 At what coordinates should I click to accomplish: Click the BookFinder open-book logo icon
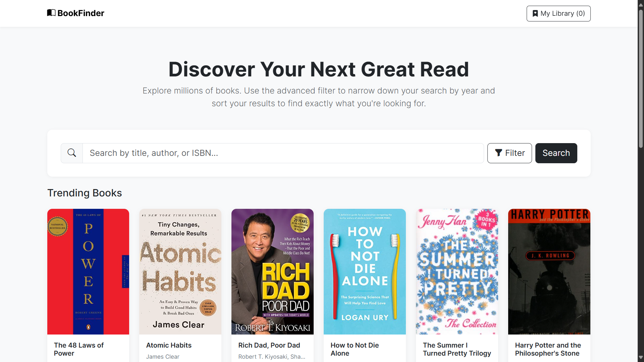[x=51, y=13]
